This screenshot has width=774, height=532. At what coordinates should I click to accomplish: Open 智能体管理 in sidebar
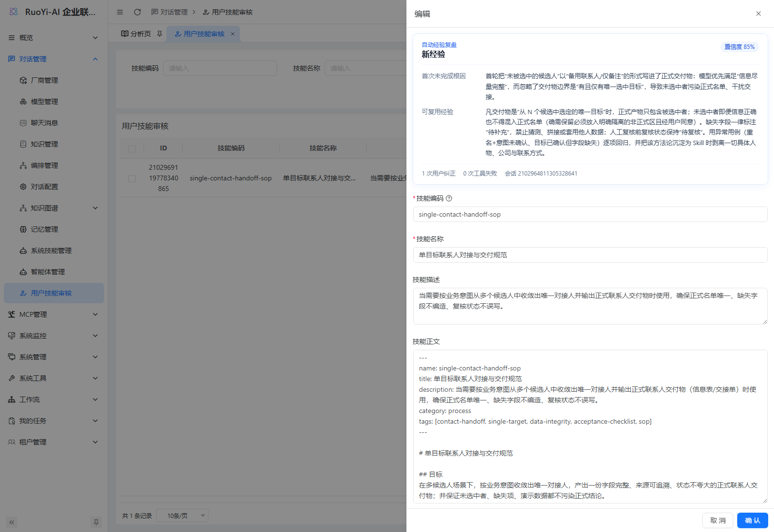click(54, 272)
